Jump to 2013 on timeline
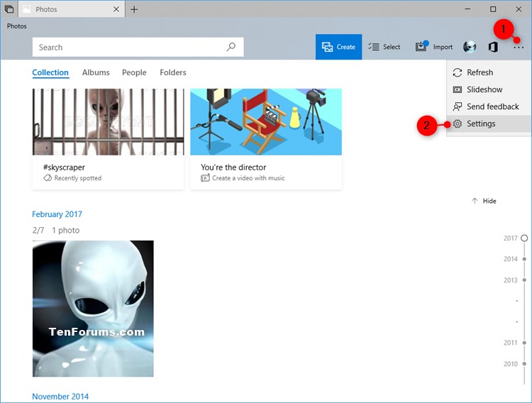This screenshot has height=403, width=532. click(515, 280)
